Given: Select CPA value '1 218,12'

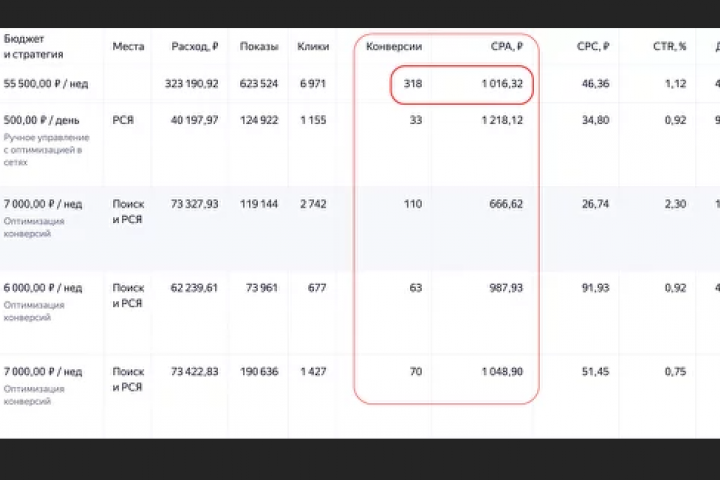Looking at the screenshot, I should pos(502,120).
